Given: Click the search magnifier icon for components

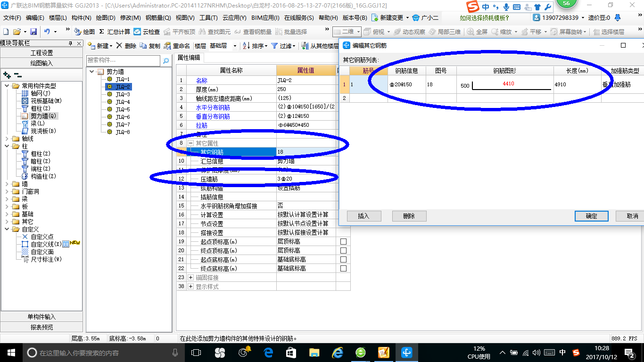Looking at the screenshot, I should pyautogui.click(x=165, y=61).
